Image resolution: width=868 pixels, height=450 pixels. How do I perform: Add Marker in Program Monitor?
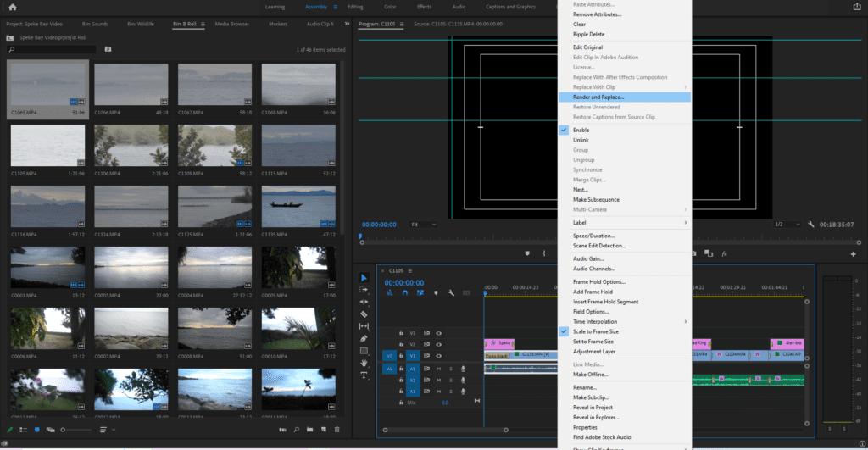click(x=527, y=253)
